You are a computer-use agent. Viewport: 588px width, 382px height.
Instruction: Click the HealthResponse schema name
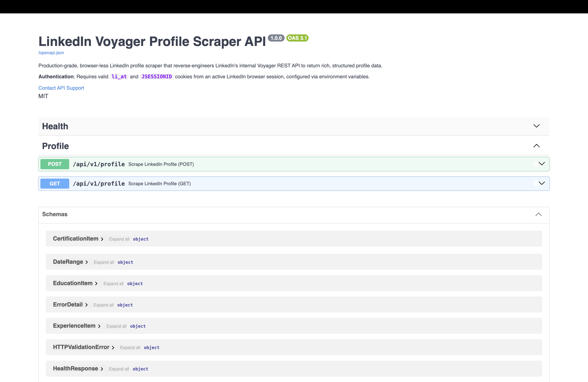[75, 368]
